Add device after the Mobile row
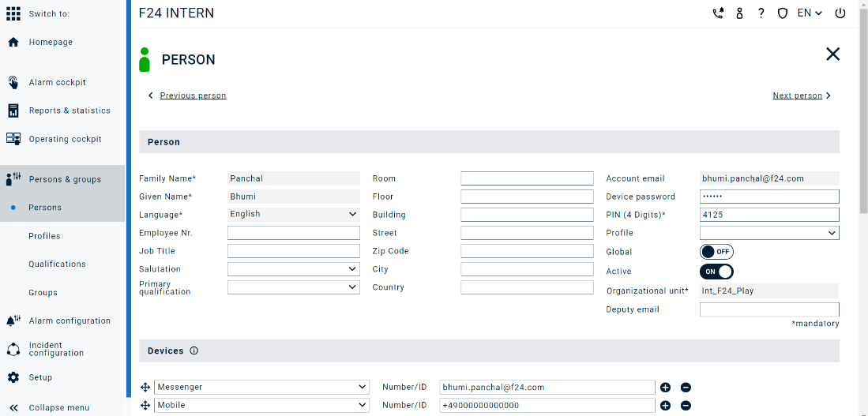 665,406
